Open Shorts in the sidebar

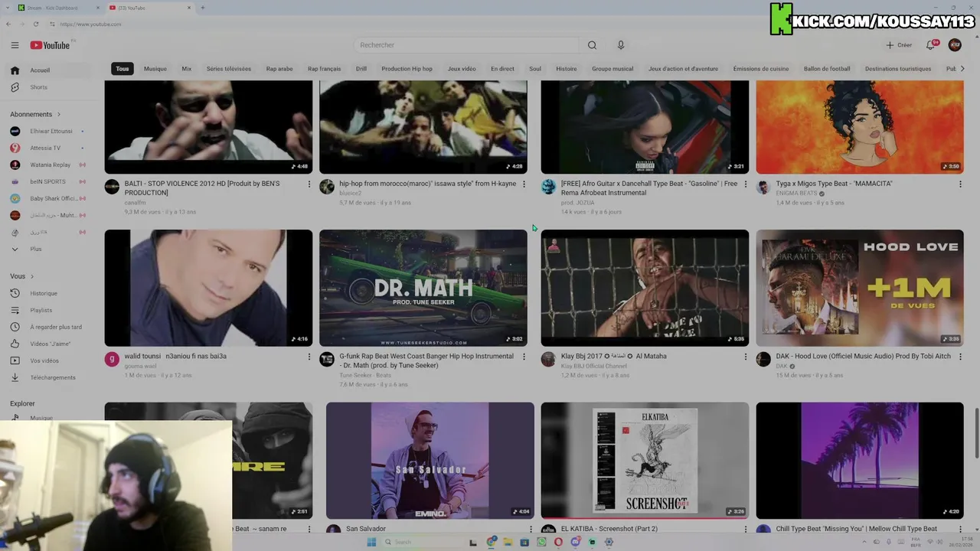pos(50,87)
